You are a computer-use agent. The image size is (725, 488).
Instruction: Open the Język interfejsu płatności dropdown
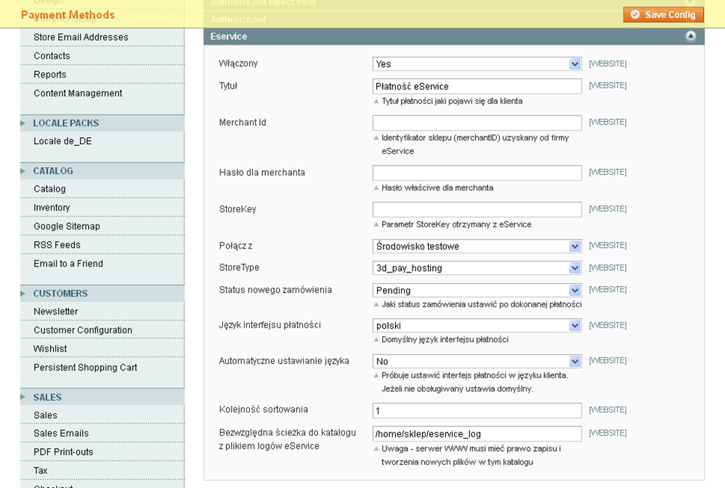(x=477, y=326)
